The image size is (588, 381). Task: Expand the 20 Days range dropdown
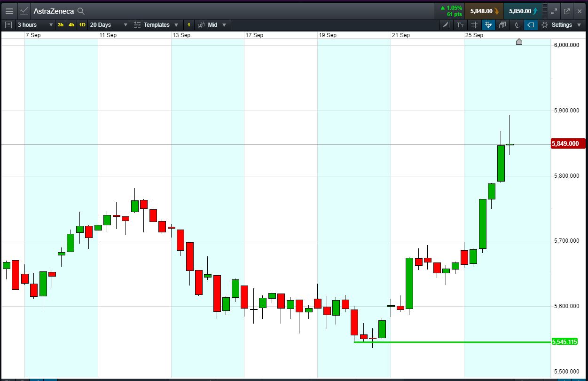[109, 25]
